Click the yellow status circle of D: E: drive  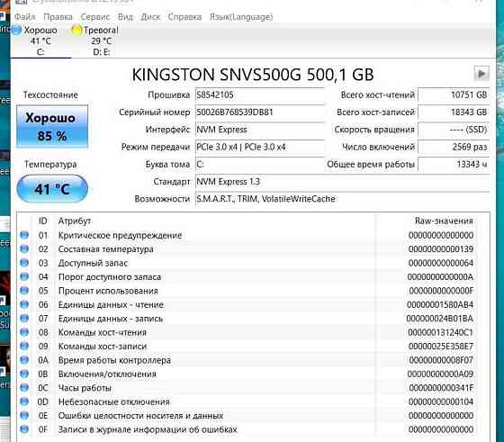point(76,31)
